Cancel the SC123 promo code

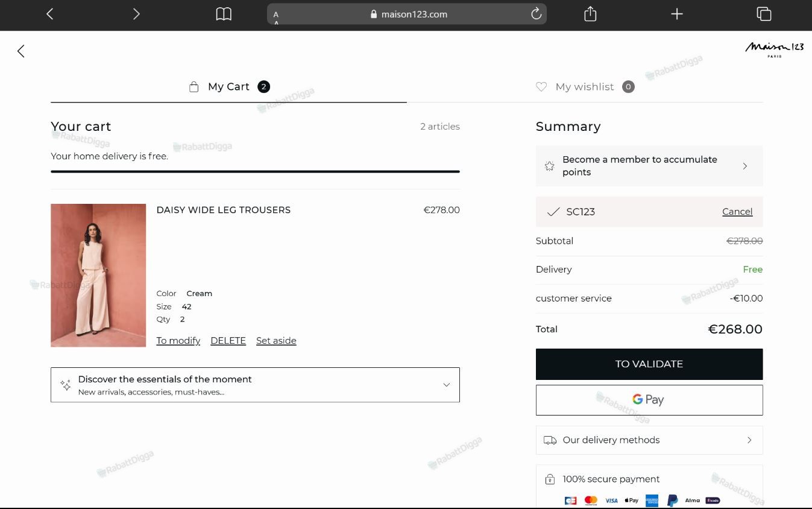[x=737, y=212]
